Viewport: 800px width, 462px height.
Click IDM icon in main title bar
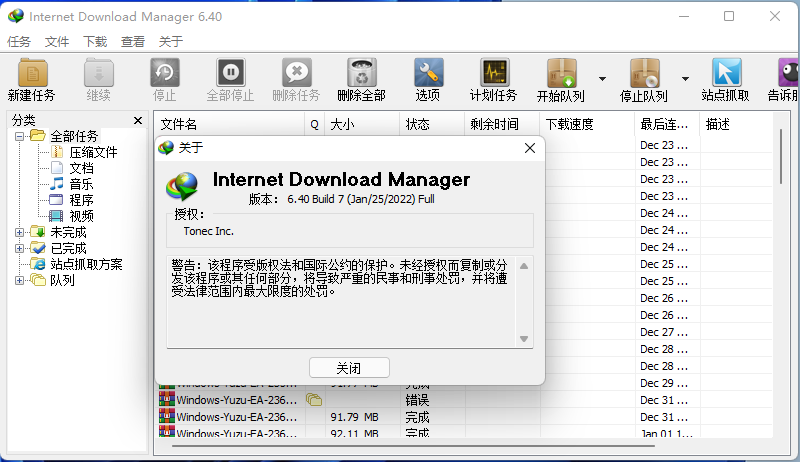(x=16, y=16)
